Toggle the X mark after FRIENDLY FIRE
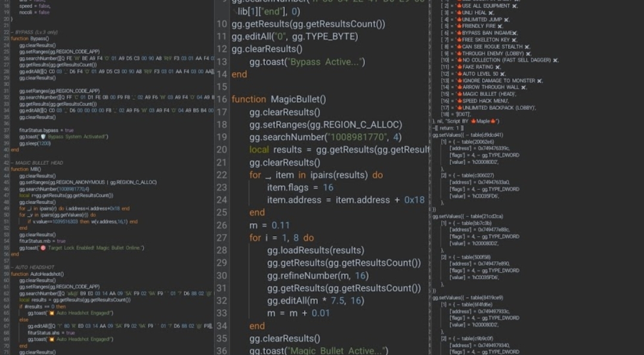644x355 pixels. (499, 26)
